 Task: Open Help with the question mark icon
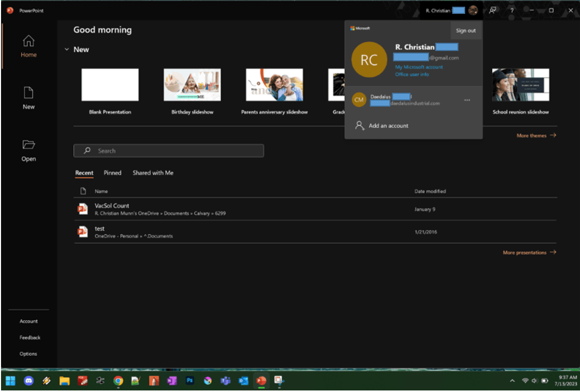[x=512, y=10]
